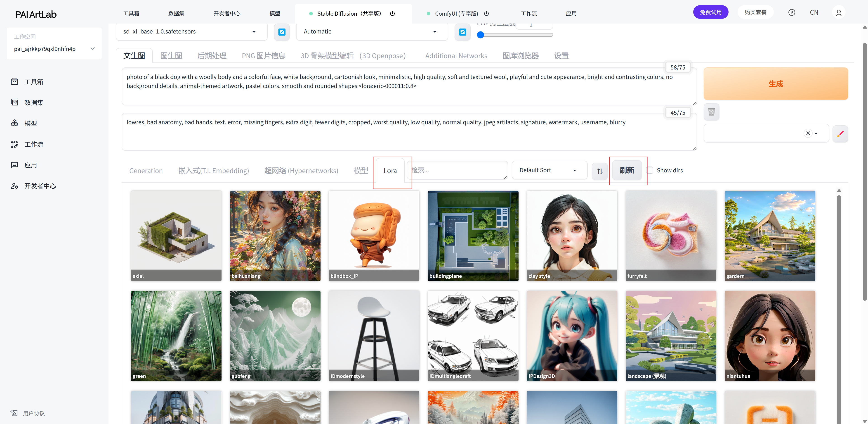Expand the workspace pai_ajrkkp79qxl9nhfn4p selector
This screenshot has height=424, width=868.
pyautogui.click(x=54, y=49)
